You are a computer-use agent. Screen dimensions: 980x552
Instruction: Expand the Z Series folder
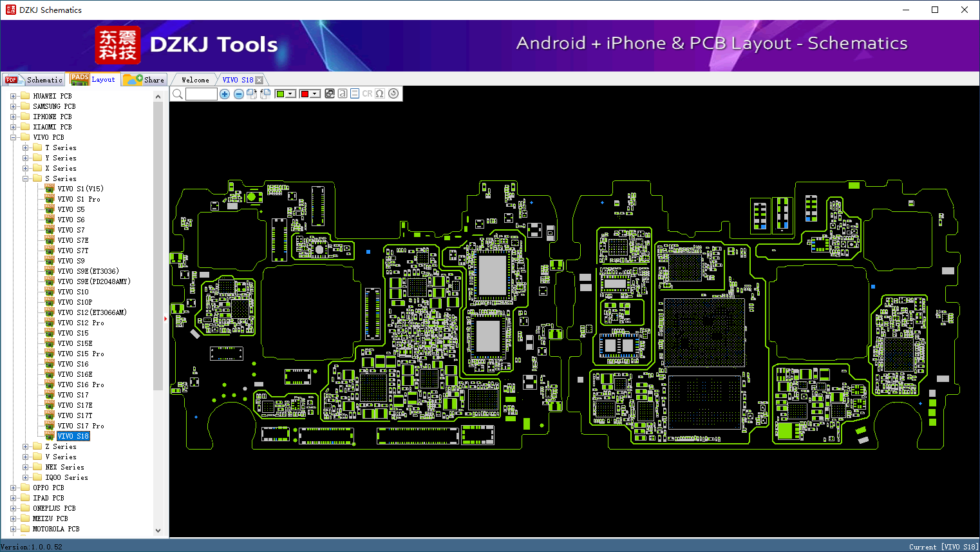point(26,446)
